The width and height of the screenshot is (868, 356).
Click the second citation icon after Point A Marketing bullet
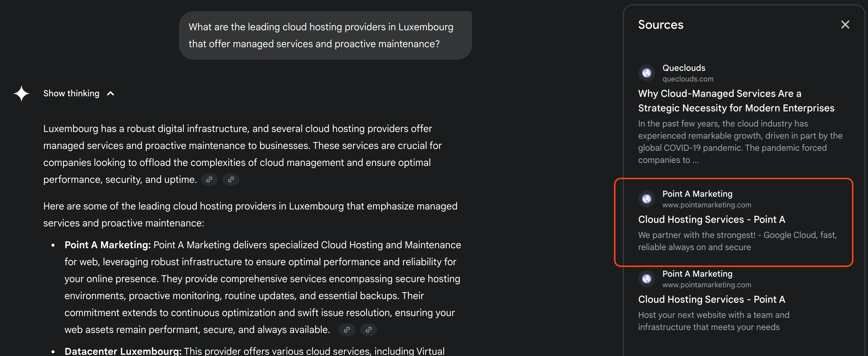(369, 330)
